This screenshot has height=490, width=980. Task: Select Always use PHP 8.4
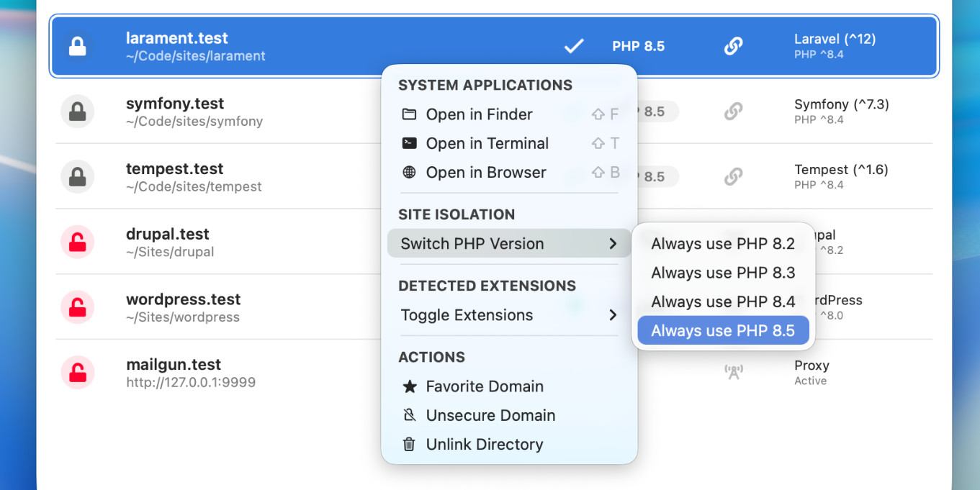point(723,301)
